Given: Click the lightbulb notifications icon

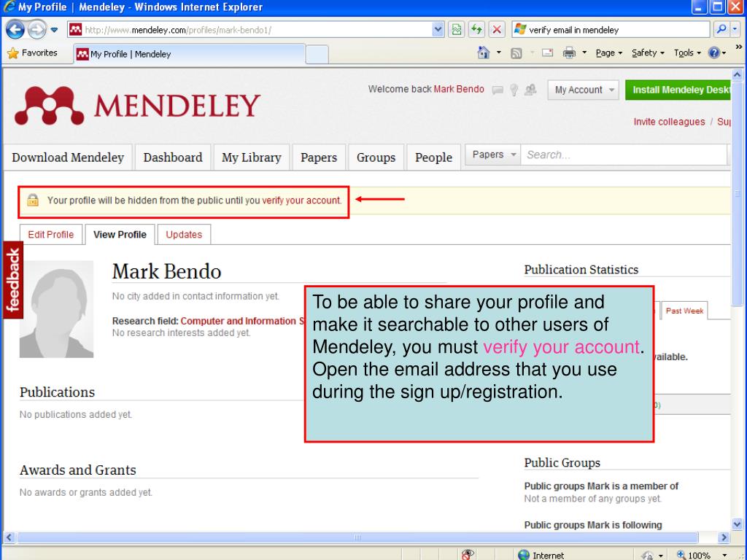Looking at the screenshot, I should pyautogui.click(x=514, y=90).
